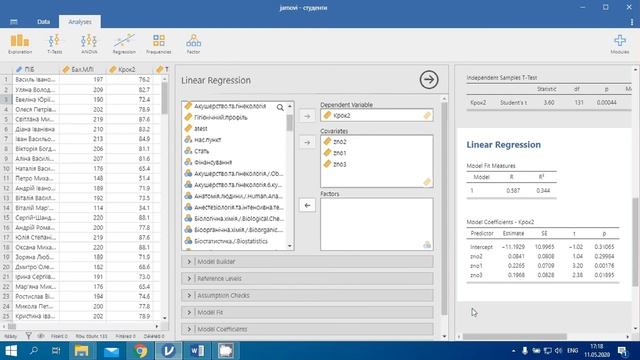This screenshot has width=640, height=360.
Task: Move variable to Dependent Variable with arrow
Action: click(307, 116)
